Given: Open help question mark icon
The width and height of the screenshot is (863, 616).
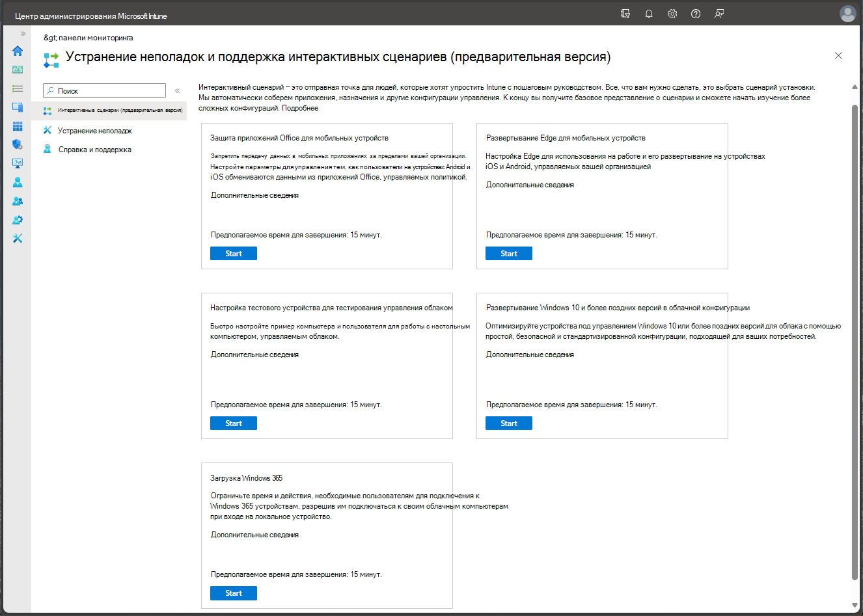Looking at the screenshot, I should 696,14.
